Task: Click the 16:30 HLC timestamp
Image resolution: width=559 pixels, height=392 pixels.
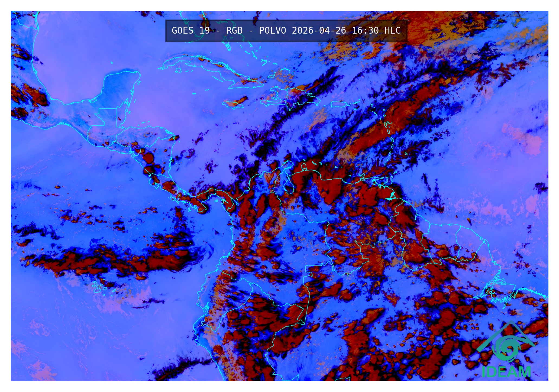Action: (x=376, y=31)
